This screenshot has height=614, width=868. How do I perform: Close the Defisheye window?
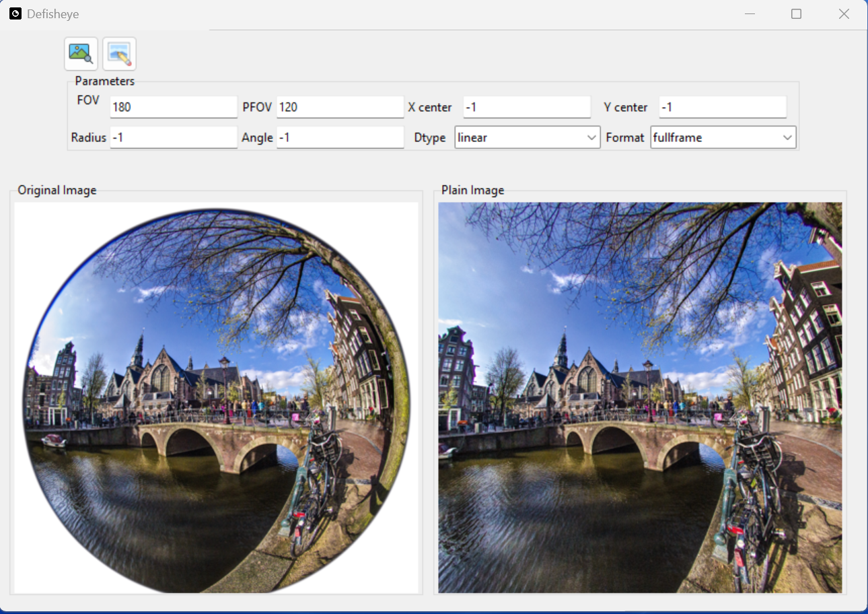(x=844, y=14)
